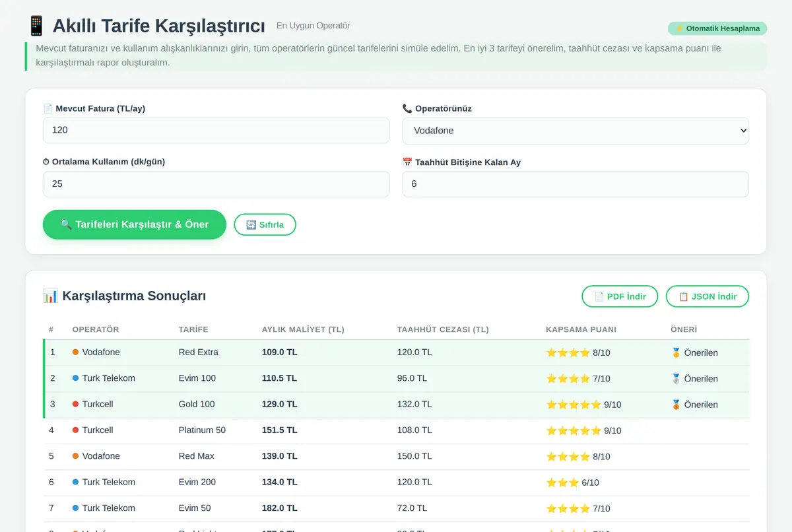Click the bronze medal icon for Gold 100
Viewport: 792px width, 532px height.
(676, 405)
